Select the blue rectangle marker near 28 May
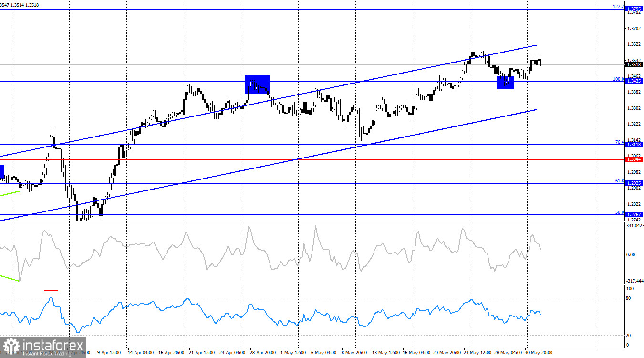This screenshot has width=644, height=358. (x=505, y=83)
